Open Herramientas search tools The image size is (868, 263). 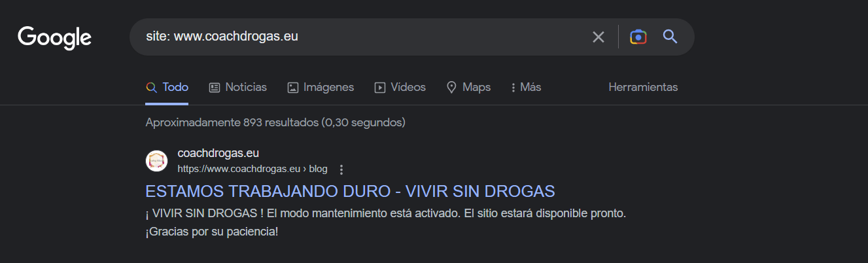tap(643, 87)
